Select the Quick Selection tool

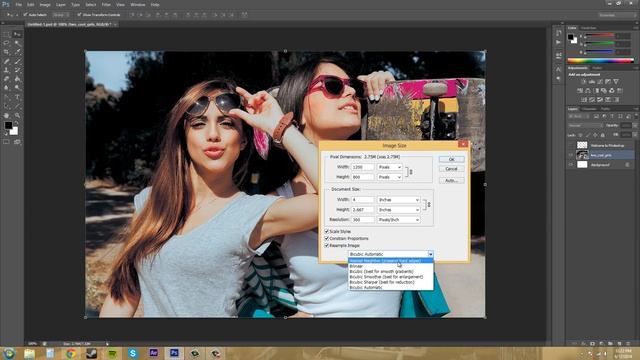click(x=18, y=43)
